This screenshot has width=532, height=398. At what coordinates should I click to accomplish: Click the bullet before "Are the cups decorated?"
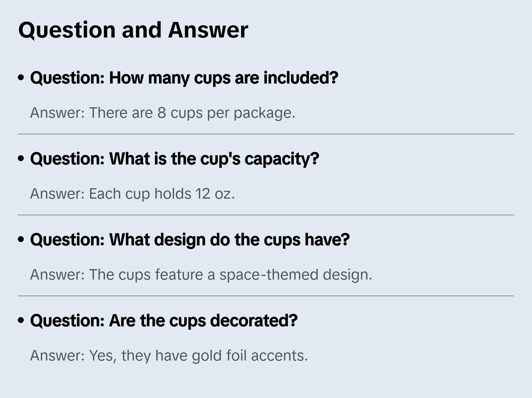[x=21, y=320]
